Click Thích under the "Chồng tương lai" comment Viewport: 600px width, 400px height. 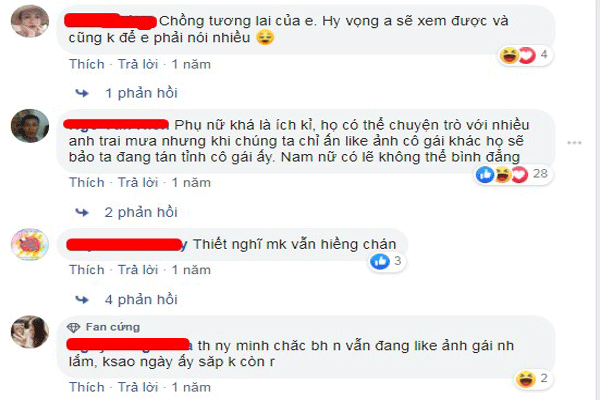click(87, 64)
